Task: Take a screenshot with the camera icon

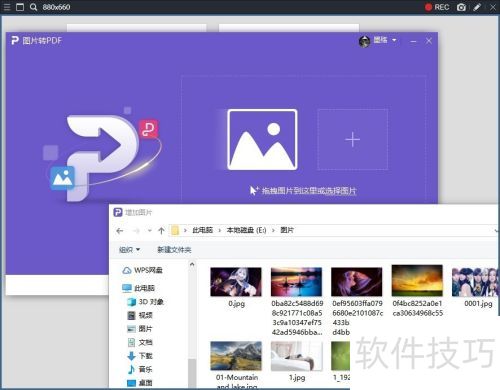Action: tap(461, 7)
